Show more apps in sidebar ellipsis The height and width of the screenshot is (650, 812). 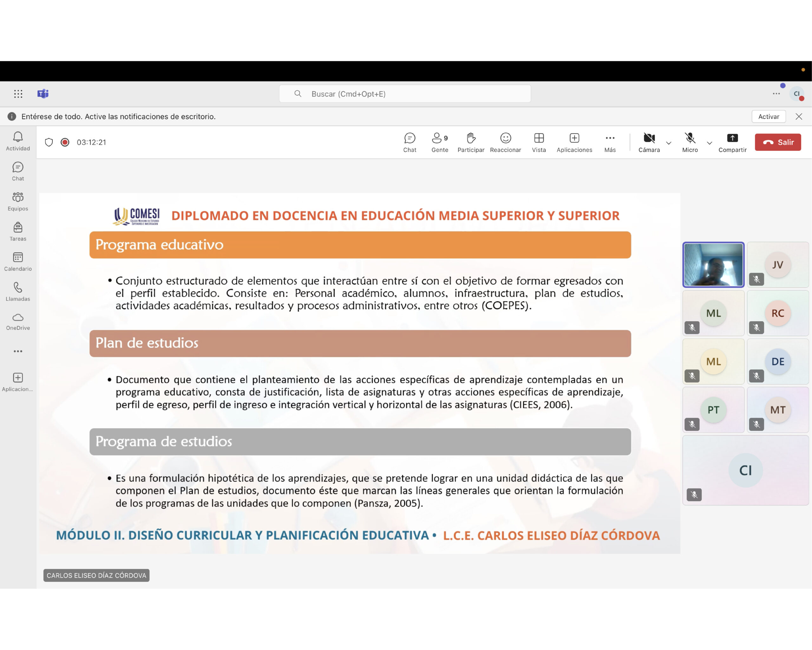tap(18, 351)
